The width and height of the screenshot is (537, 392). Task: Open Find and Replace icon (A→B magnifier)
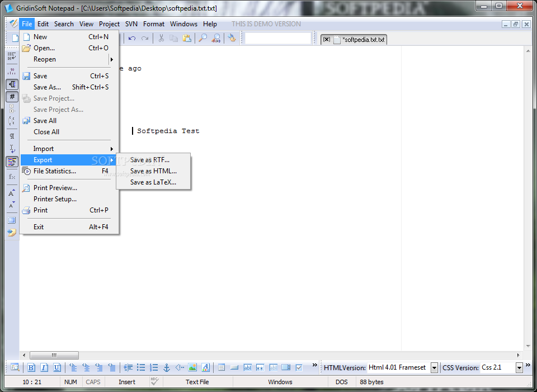pyautogui.click(x=216, y=39)
